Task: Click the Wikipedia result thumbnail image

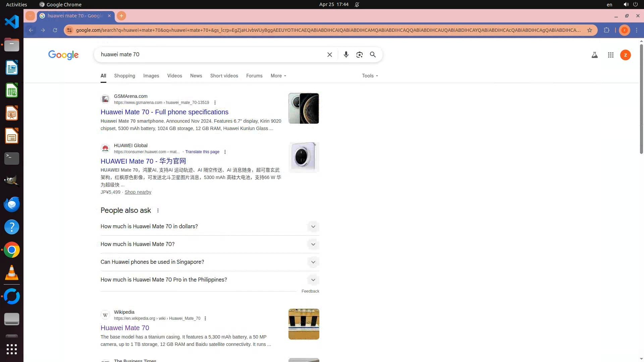Action: pyautogui.click(x=304, y=324)
